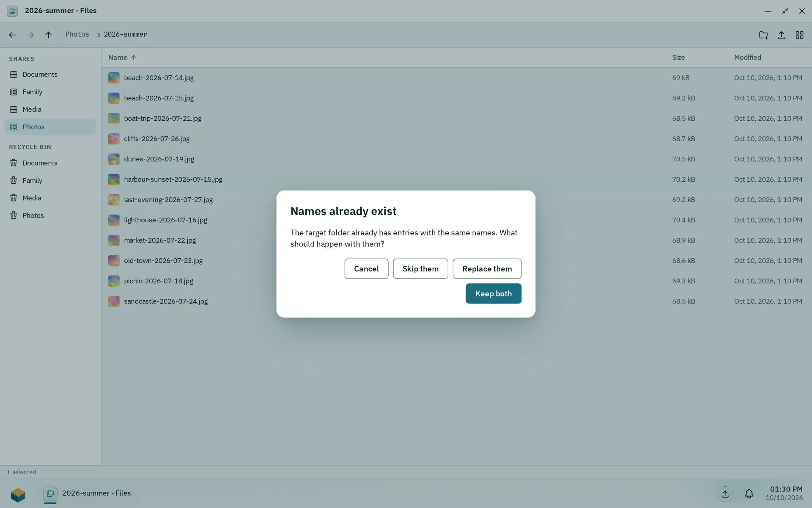Select the Photos share

pos(50,127)
